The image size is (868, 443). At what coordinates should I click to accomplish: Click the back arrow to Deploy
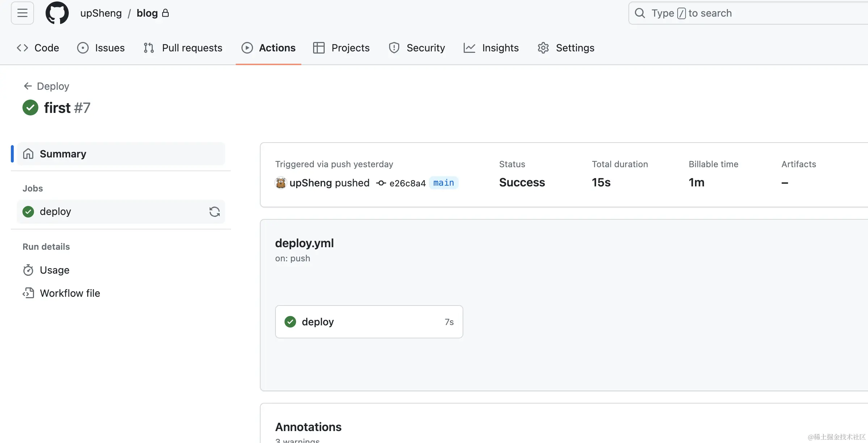click(x=28, y=86)
